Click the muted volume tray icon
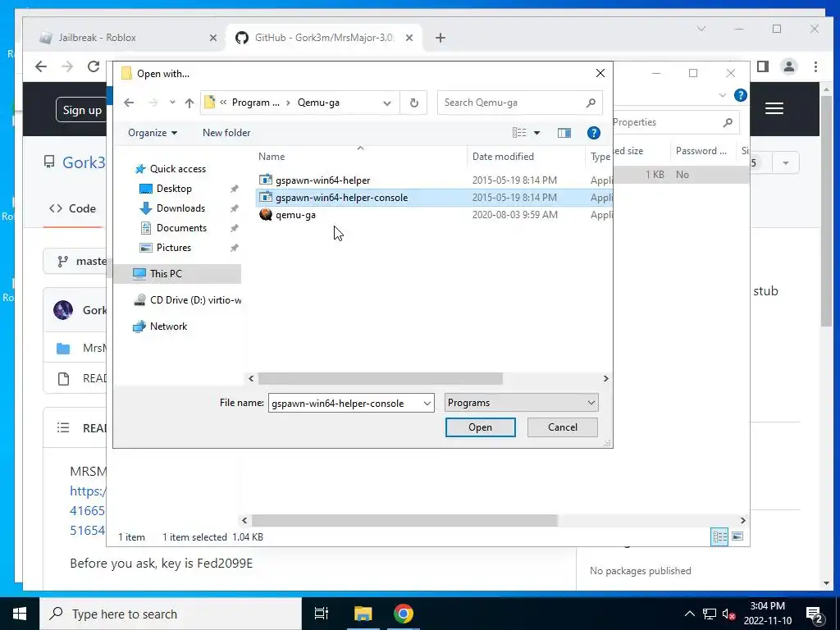The image size is (840, 630). click(728, 614)
